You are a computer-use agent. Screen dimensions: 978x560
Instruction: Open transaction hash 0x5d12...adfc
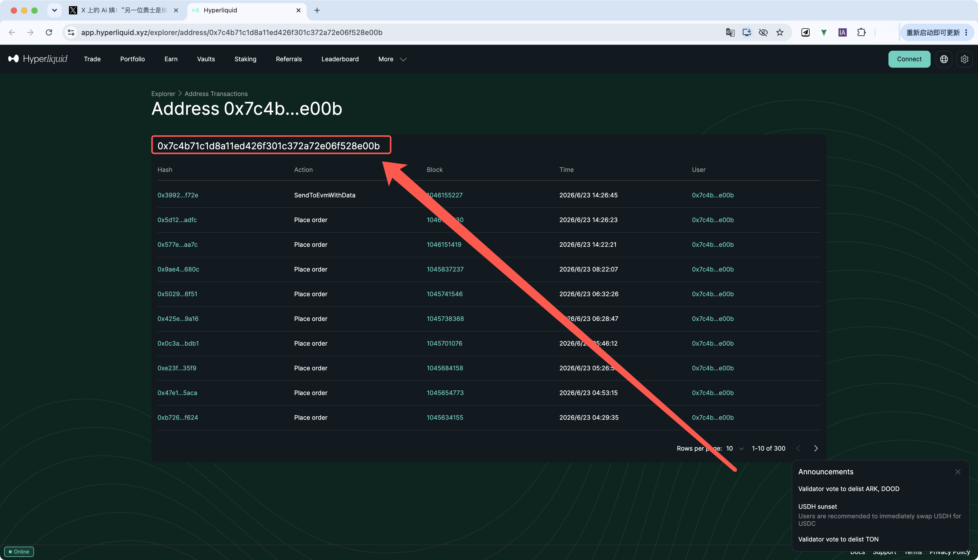click(177, 220)
